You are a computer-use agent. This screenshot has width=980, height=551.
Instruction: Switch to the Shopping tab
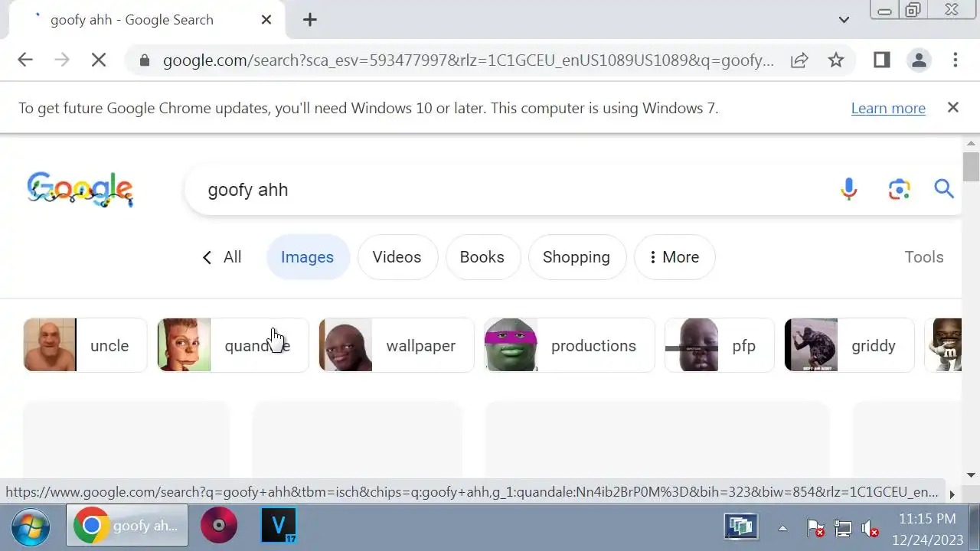577,257
